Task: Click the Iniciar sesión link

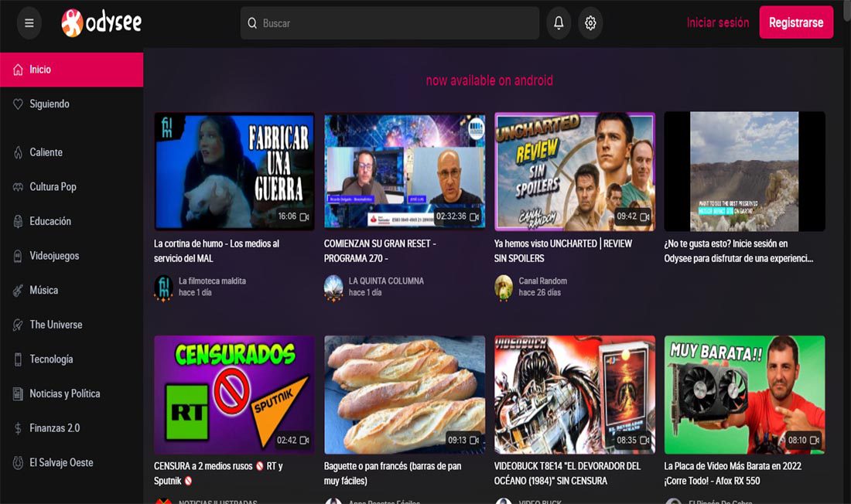Action: point(717,22)
